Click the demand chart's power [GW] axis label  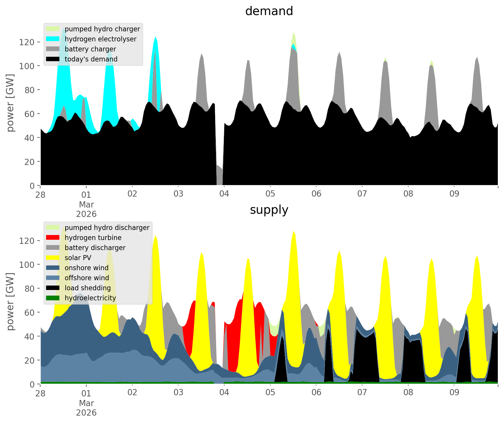pyautogui.click(x=10, y=103)
